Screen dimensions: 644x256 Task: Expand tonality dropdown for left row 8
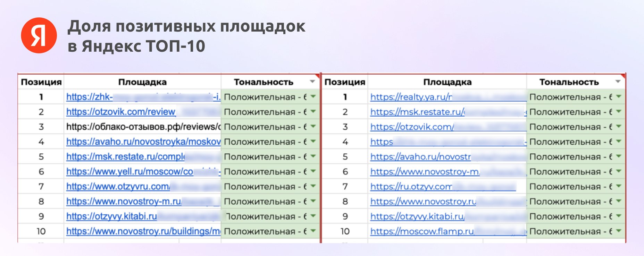[x=313, y=201]
